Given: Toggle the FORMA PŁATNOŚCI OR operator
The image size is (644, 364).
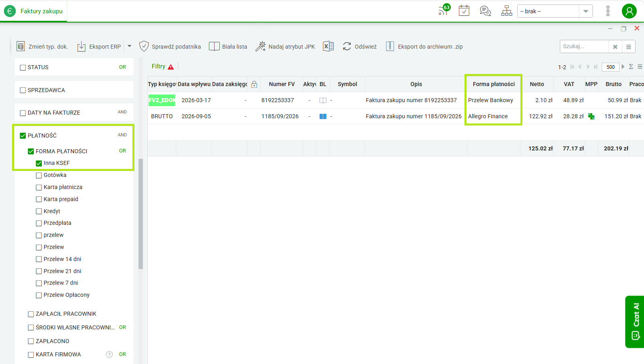Looking at the screenshot, I should click(x=122, y=151).
